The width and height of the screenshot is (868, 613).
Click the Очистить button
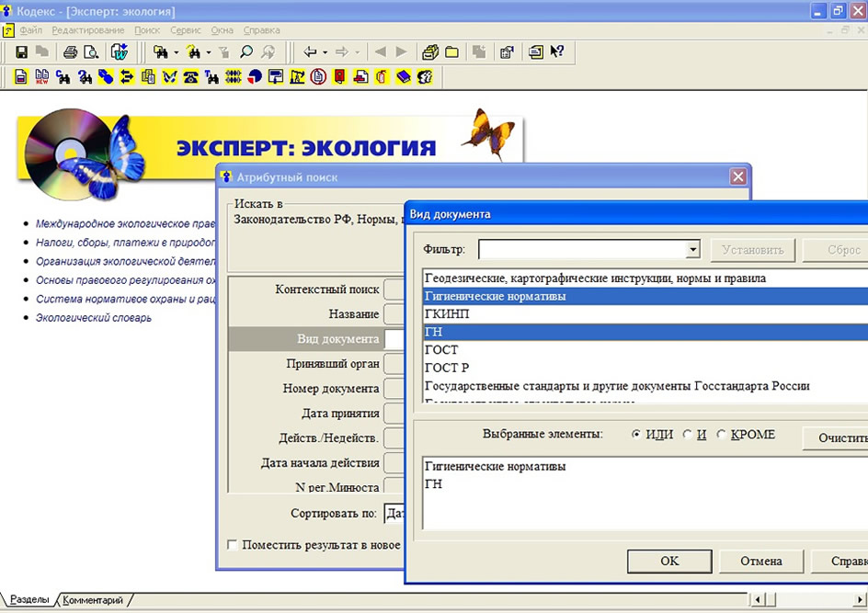point(836,437)
